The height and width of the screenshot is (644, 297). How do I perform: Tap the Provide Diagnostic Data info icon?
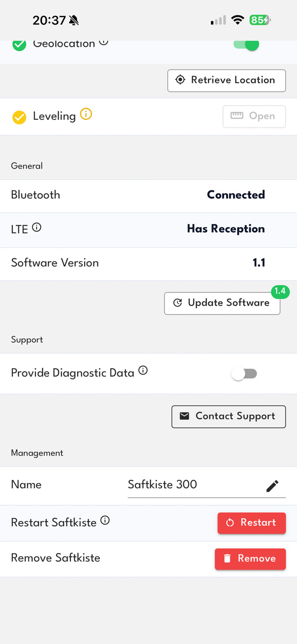[143, 371]
